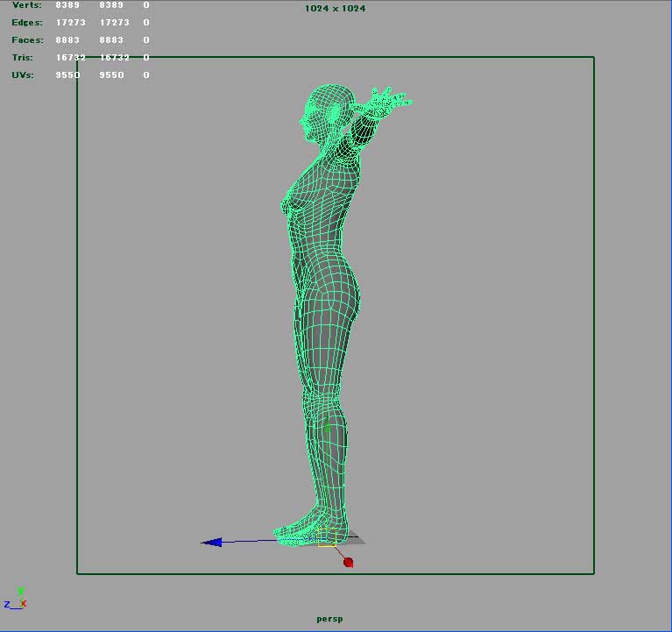Click the XYZ axis indicator in corner
672x632 pixels.
[x=17, y=599]
